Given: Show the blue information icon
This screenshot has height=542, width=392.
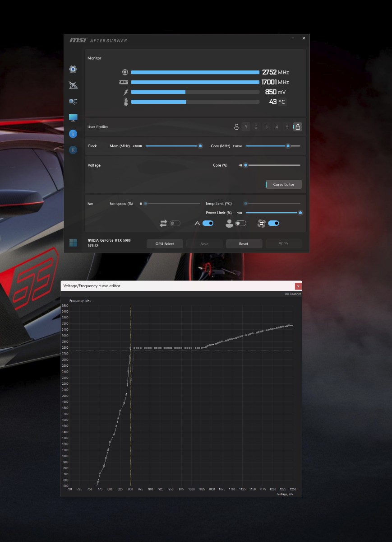Looking at the screenshot, I should pyautogui.click(x=73, y=134).
